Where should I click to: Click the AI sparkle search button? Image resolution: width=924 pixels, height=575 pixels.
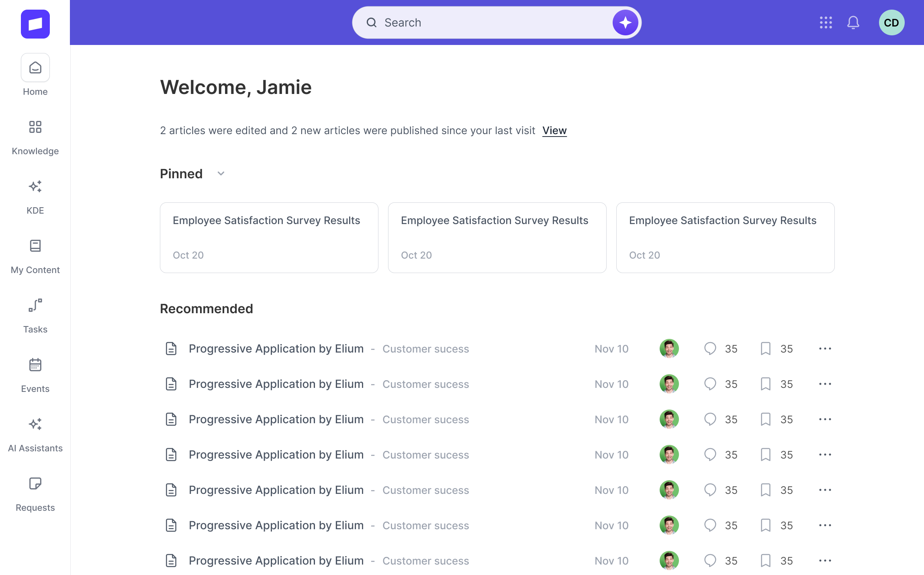tap(625, 22)
